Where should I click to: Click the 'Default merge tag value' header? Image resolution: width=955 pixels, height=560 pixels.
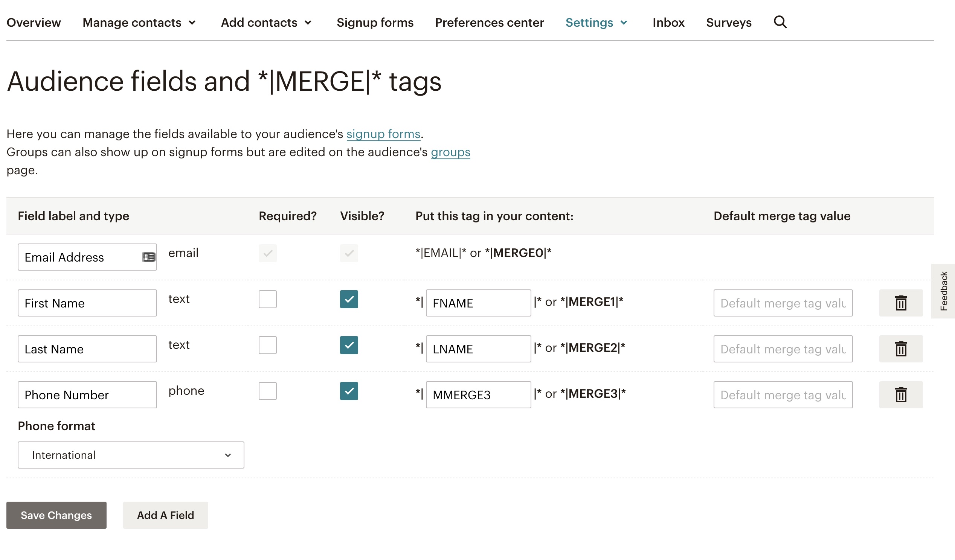(x=782, y=216)
